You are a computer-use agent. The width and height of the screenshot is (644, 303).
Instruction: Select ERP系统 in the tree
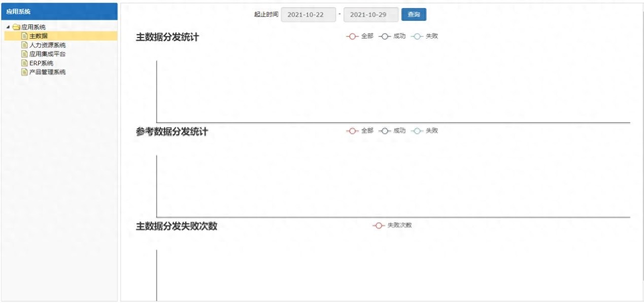(x=41, y=63)
